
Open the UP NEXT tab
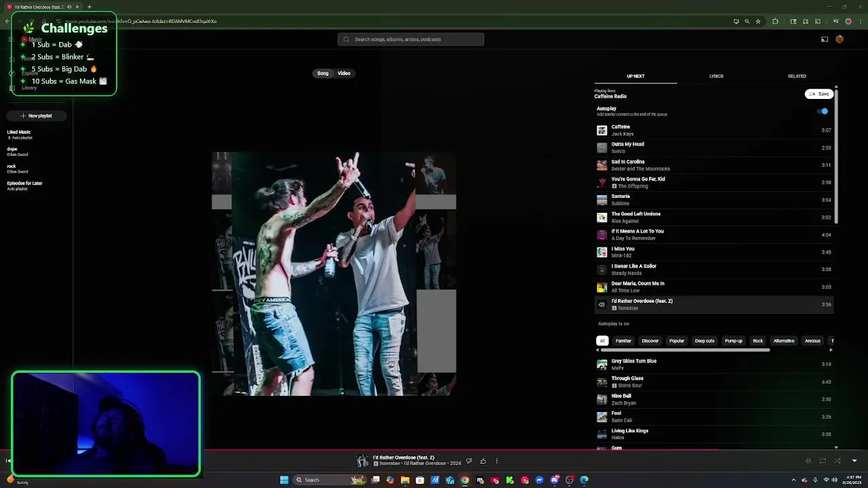tap(635, 76)
